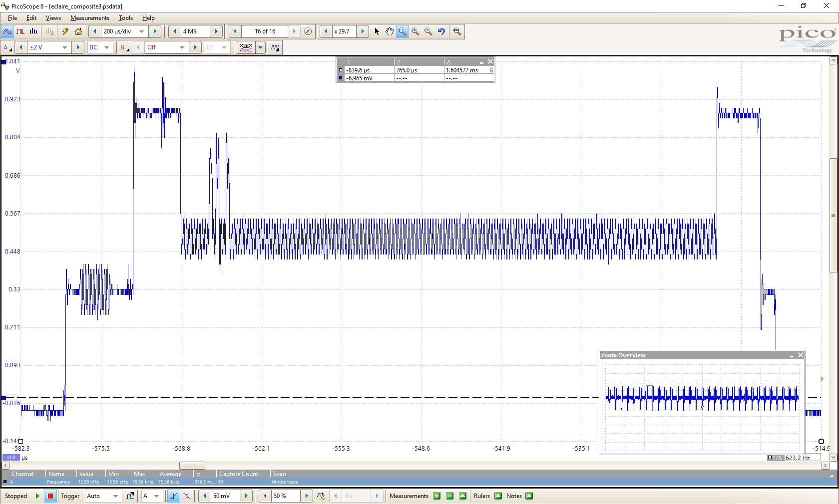Click the add measurement plus icon

click(x=437, y=496)
